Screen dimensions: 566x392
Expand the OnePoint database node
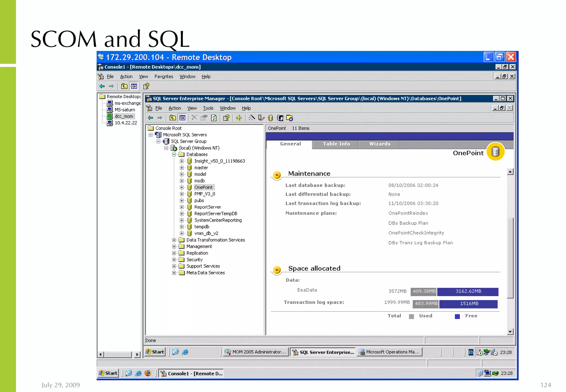pos(182,187)
